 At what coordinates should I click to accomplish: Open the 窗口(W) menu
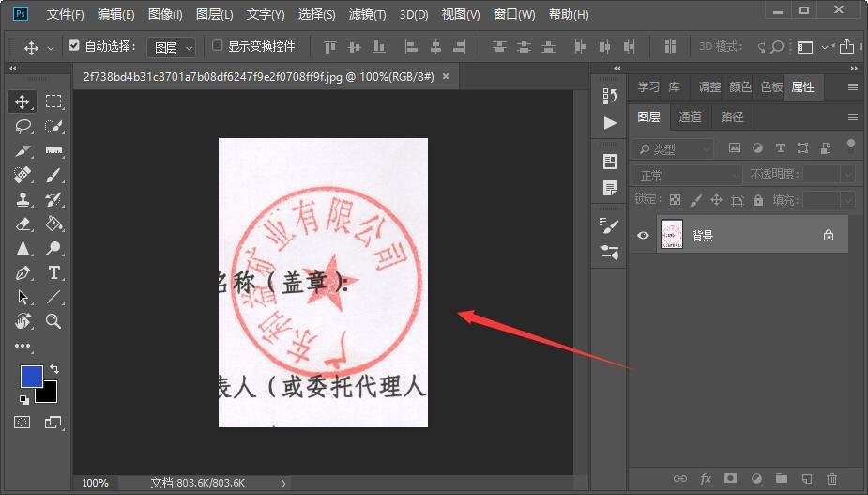tap(514, 14)
